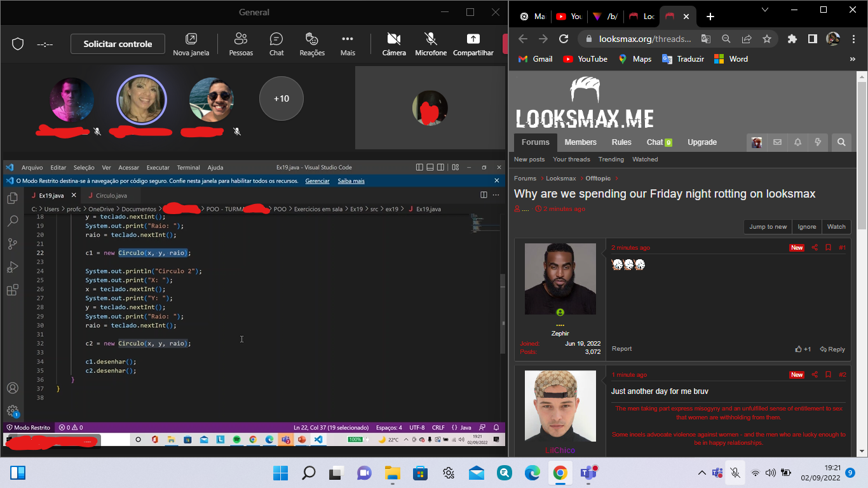Viewport: 868px width, 488px height.
Task: Switch to the /b/ browser tab
Action: (x=606, y=17)
